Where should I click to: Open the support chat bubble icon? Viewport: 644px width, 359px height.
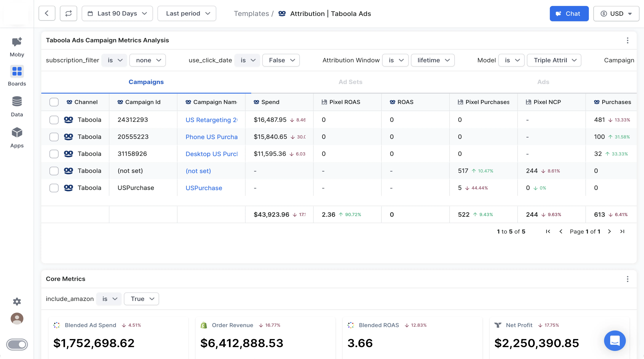coord(614,341)
